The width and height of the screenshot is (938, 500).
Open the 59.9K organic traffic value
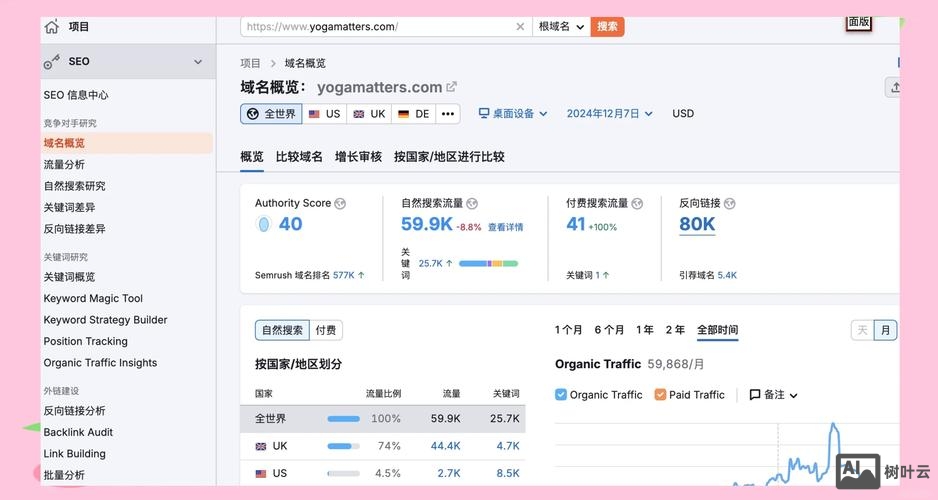pyautogui.click(x=427, y=224)
